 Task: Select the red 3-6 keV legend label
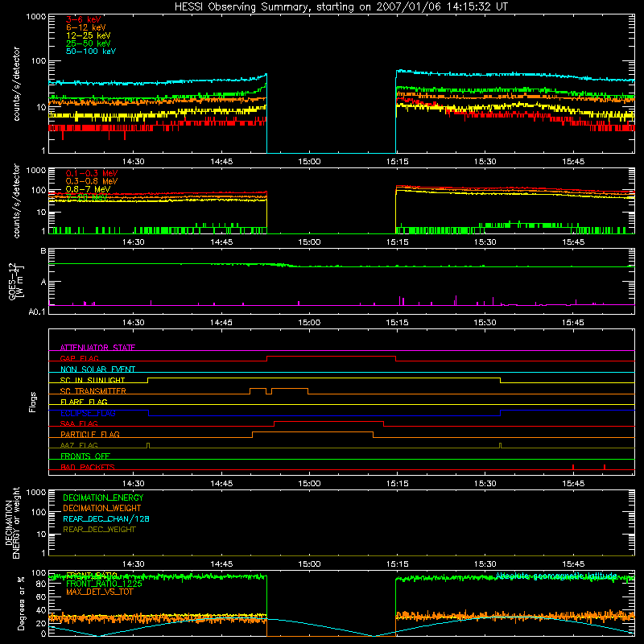[84, 19]
